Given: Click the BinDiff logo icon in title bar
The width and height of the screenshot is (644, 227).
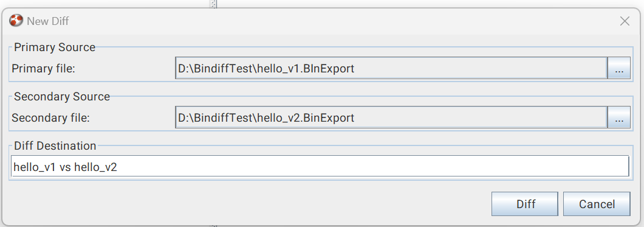Looking at the screenshot, I should tap(16, 21).
